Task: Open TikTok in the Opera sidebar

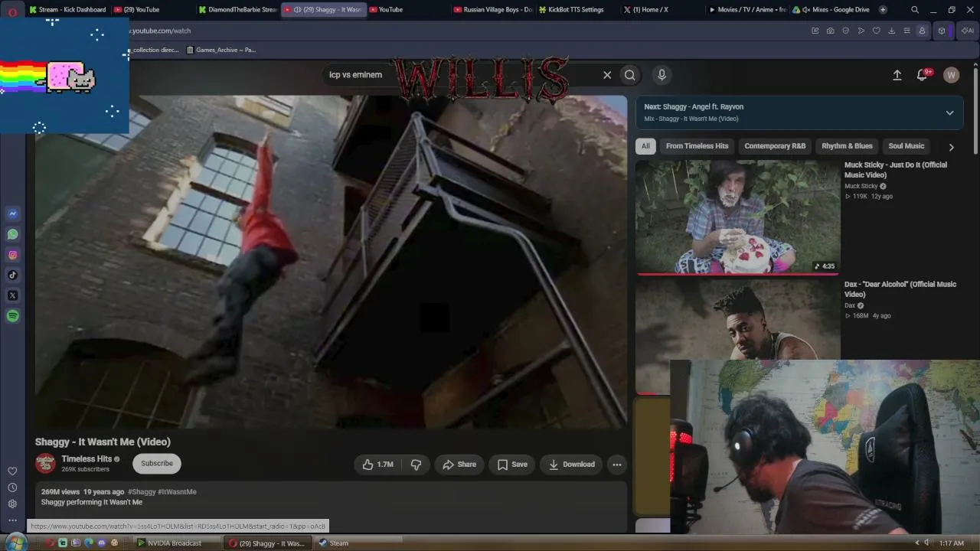Action: click(x=12, y=275)
